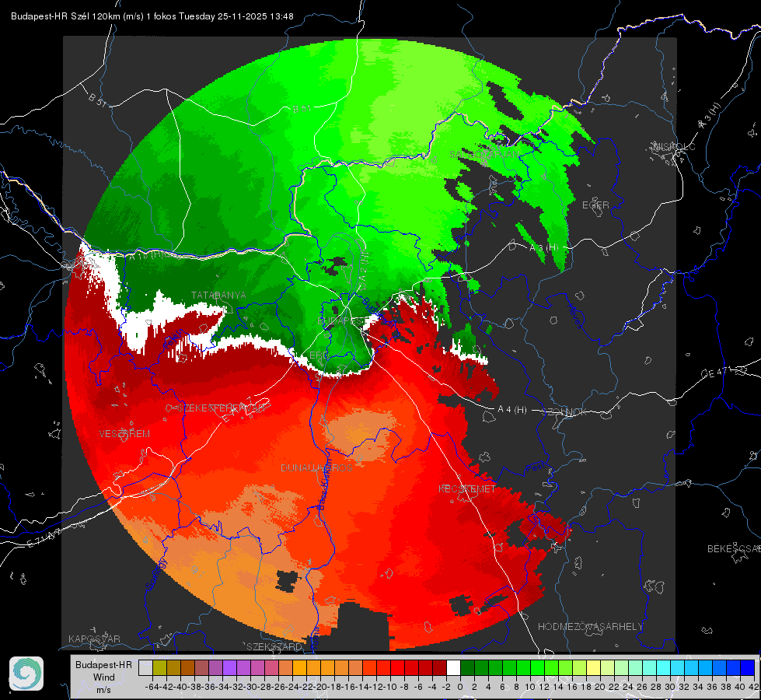Click the BEKESCSABA city label

pyautogui.click(x=734, y=548)
